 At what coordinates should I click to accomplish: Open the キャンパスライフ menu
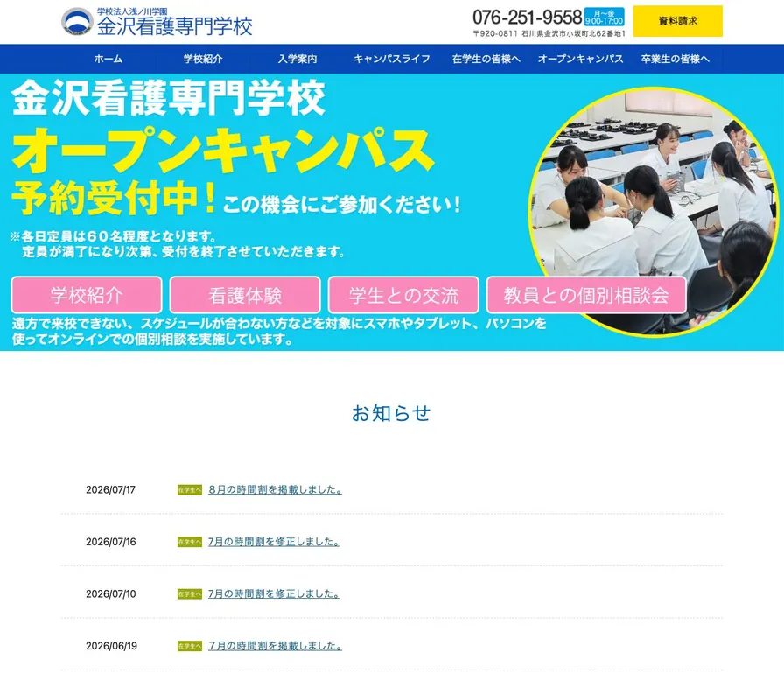pos(391,59)
